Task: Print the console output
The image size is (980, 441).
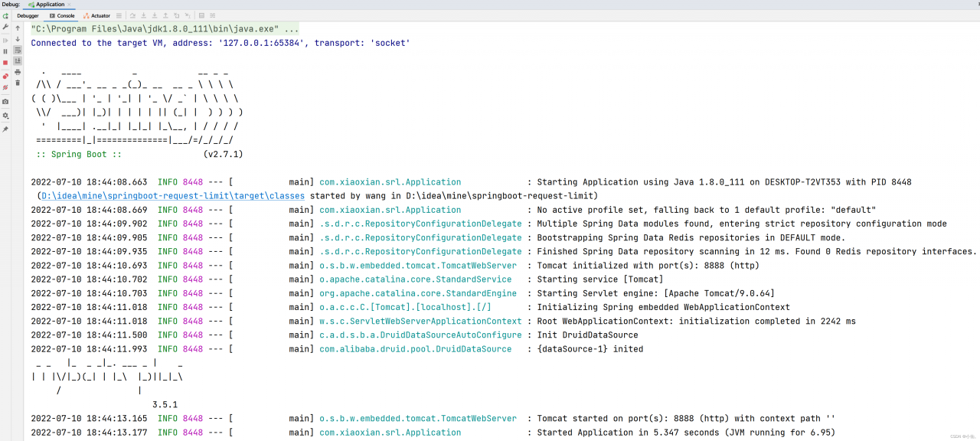Action: tap(18, 72)
